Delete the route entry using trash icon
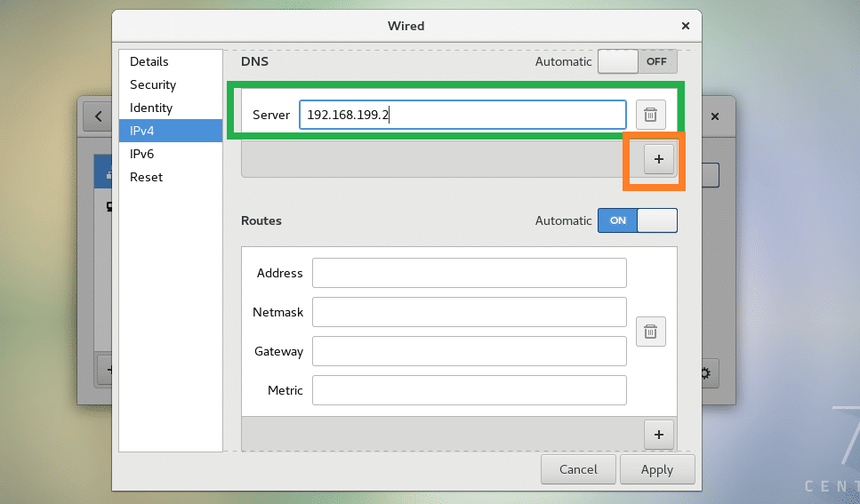The height and width of the screenshot is (504, 860). [650, 332]
